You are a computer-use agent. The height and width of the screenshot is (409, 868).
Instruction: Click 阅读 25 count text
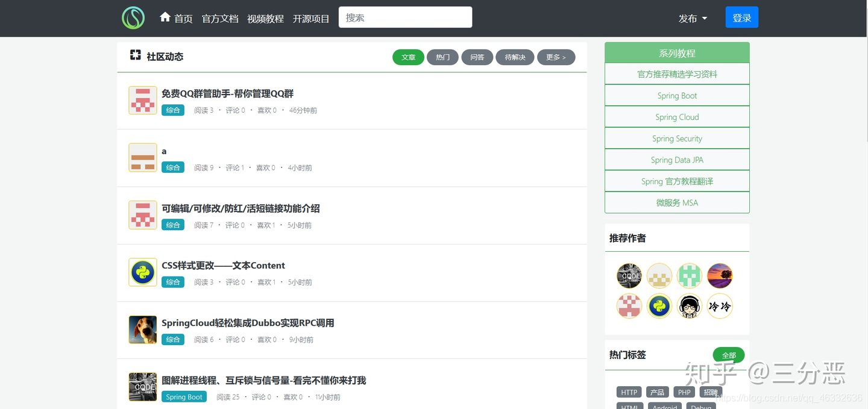tap(228, 397)
